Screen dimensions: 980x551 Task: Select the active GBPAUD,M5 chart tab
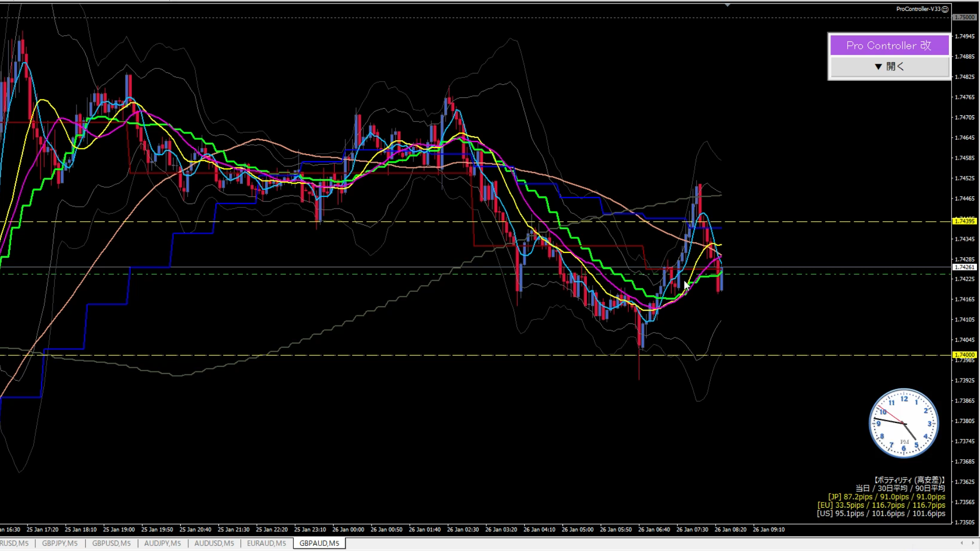(x=320, y=543)
